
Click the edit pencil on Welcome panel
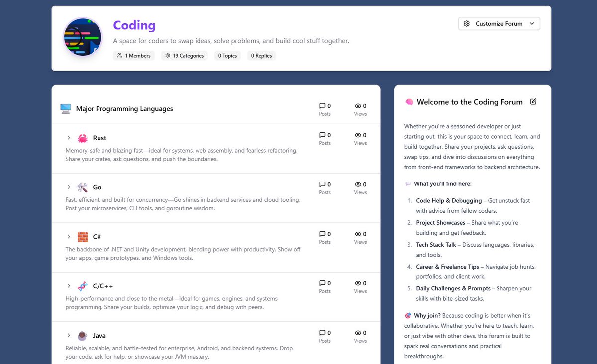coord(533,101)
